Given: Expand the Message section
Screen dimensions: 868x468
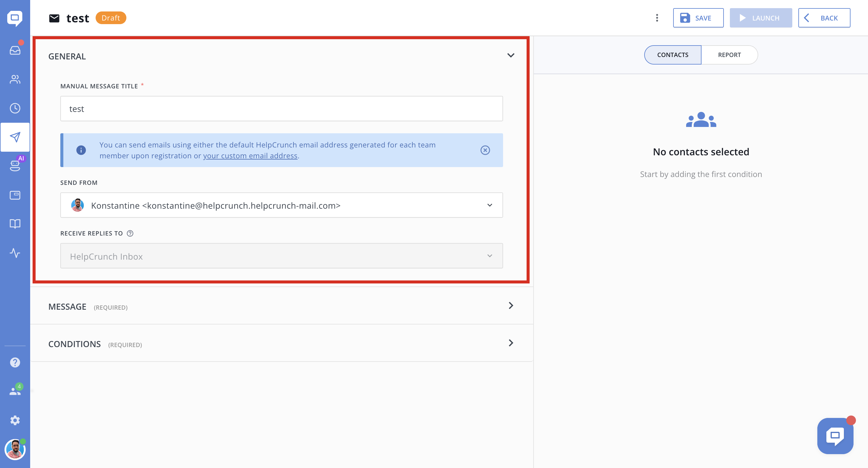Looking at the screenshot, I should [511, 305].
